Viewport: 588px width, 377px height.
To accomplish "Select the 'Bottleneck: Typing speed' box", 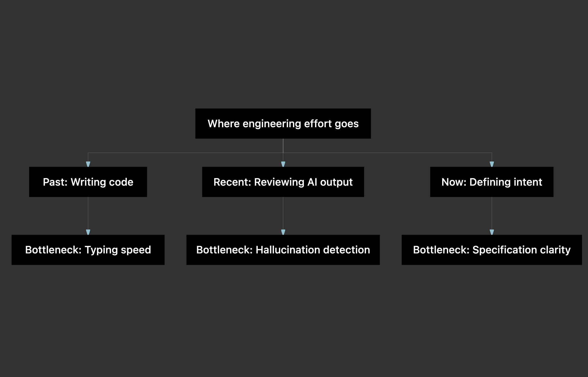I will click(88, 250).
